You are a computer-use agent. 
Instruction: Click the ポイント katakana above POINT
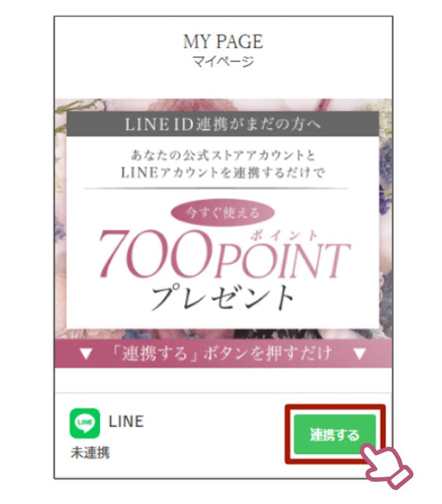pos(284,235)
